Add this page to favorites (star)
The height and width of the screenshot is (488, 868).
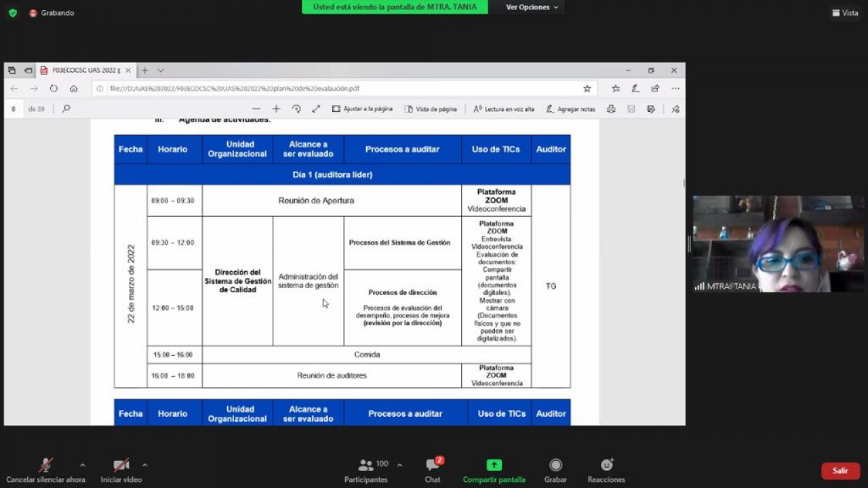(x=587, y=89)
